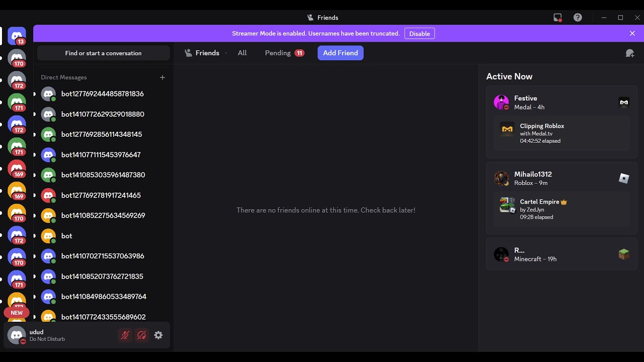Viewport: 644px width, 362px height.
Task: Open DM with bot1410771115453976647
Action: click(x=104, y=155)
